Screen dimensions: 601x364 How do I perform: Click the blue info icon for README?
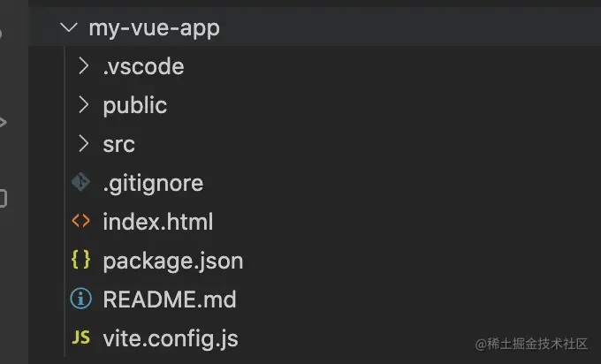coord(80,300)
